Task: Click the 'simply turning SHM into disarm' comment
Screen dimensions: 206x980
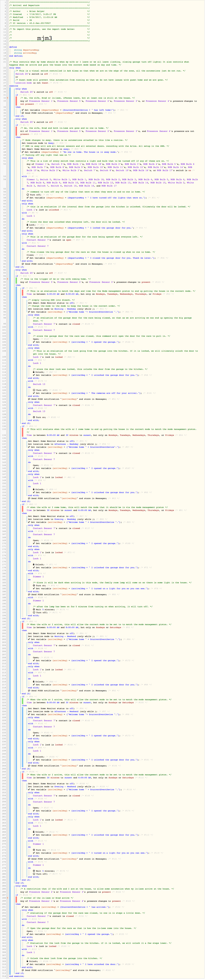Action: [x=51, y=300]
